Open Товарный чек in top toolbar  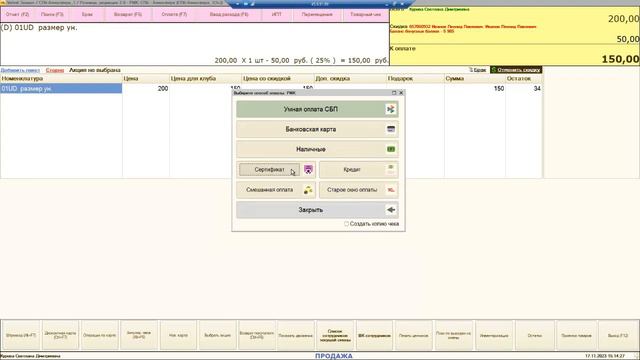(365, 14)
